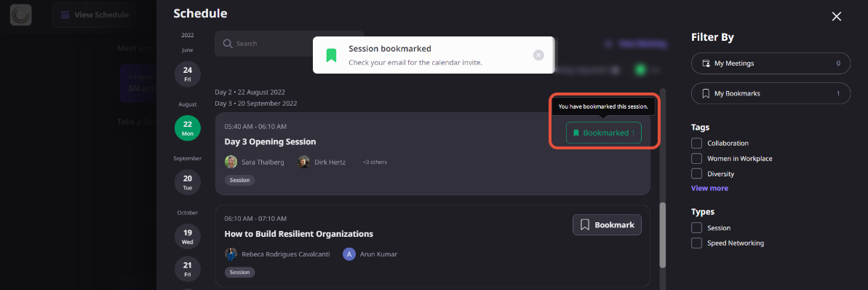Bookmark How to Build Resilient Organizations
This screenshot has height=290, width=868.
(608, 224)
